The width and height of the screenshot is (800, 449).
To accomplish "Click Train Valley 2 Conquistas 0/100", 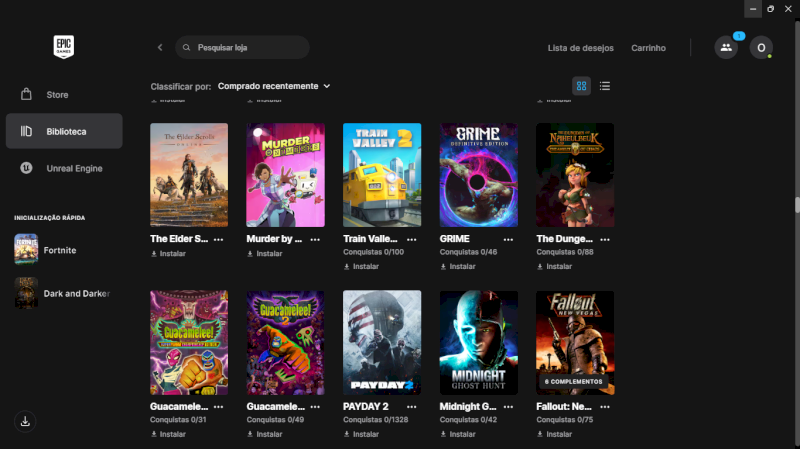I will (x=373, y=252).
